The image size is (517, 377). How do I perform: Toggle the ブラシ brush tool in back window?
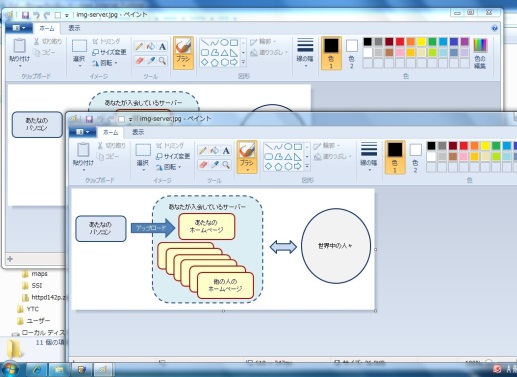pos(183,53)
